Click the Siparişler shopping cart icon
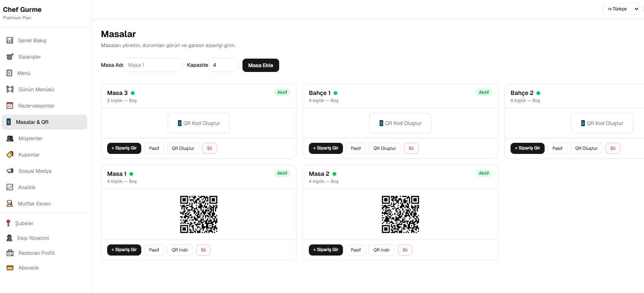 pos(10,57)
